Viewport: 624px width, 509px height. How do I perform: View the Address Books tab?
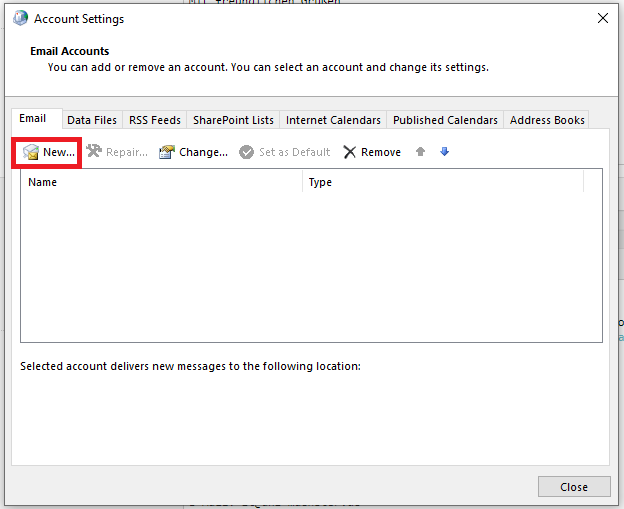547,120
